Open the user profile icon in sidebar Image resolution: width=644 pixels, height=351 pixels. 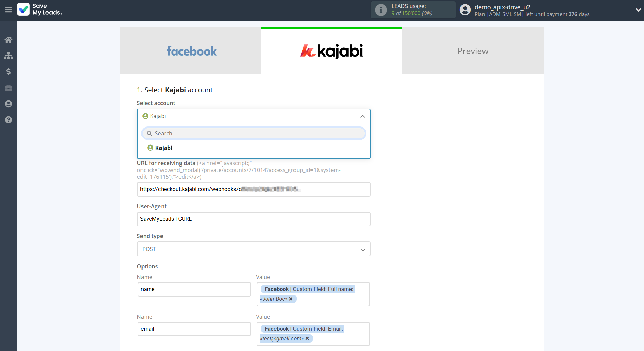click(x=8, y=104)
